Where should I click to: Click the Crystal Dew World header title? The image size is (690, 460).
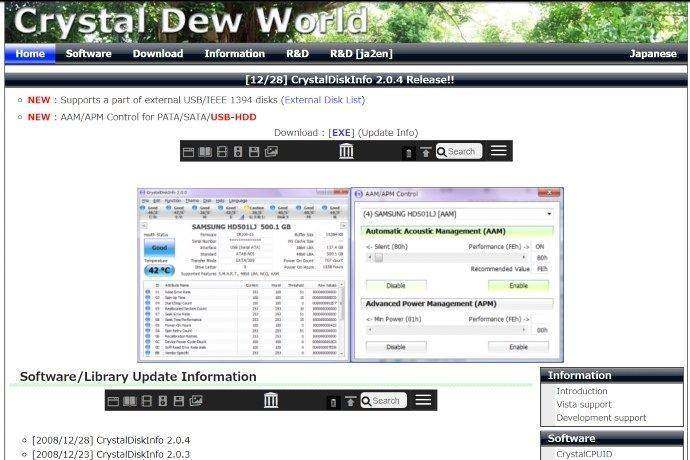tap(191, 20)
